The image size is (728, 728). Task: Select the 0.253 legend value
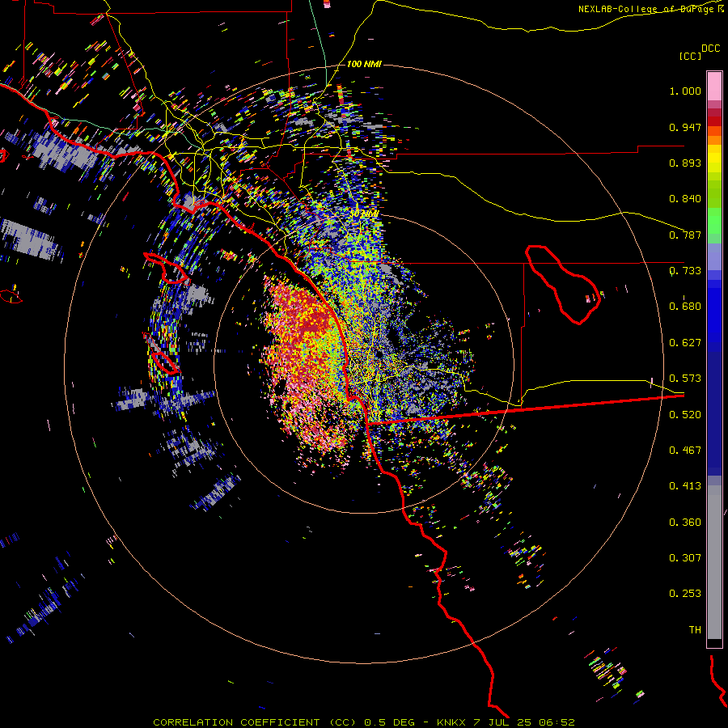point(685,594)
